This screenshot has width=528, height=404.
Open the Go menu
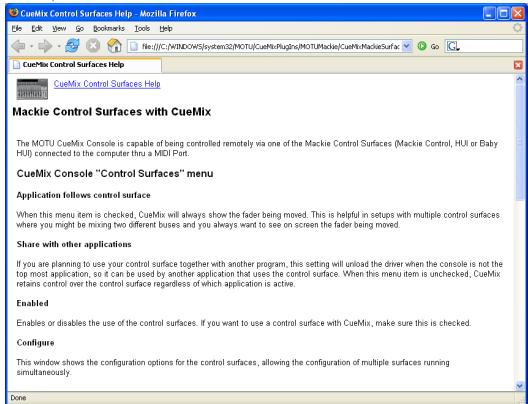pyautogui.click(x=79, y=29)
